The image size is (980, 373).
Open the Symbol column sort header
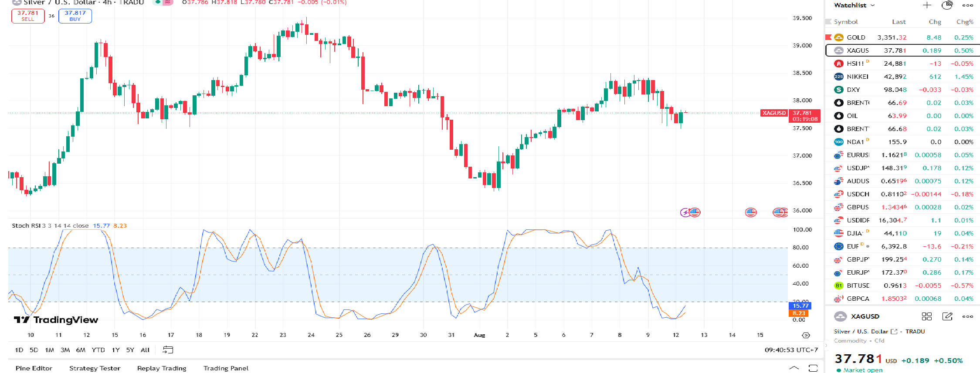845,22
